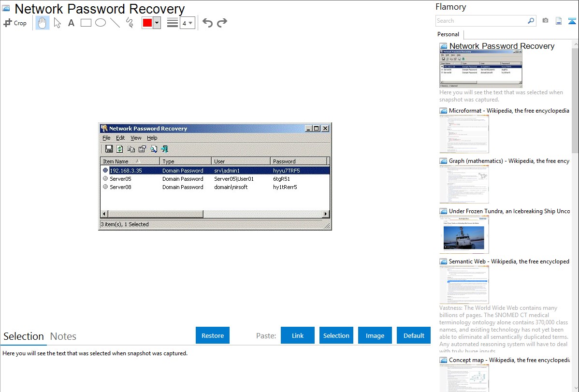Click the document page icon in Flamory
The width and height of the screenshot is (579, 392).
coord(559,21)
